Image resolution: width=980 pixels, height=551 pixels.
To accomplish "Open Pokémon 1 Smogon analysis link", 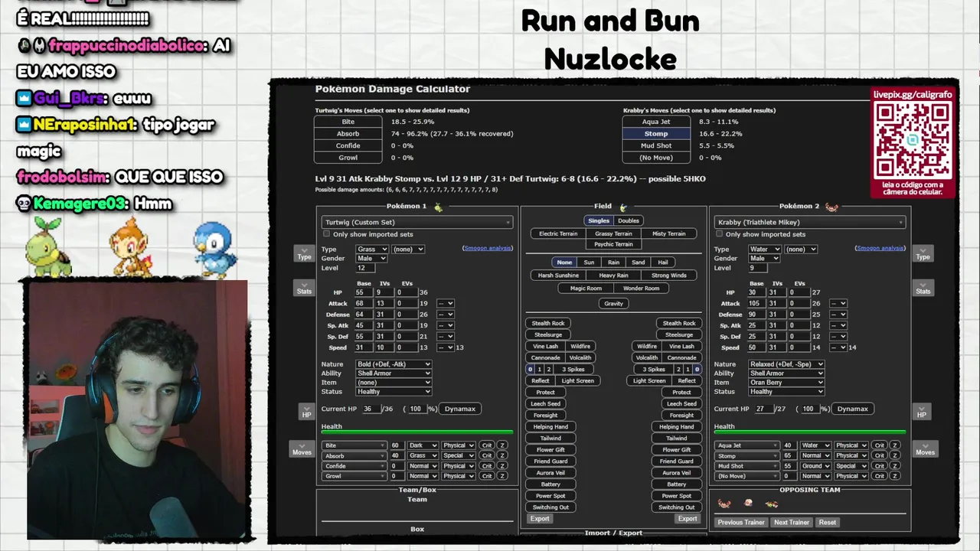I will pyautogui.click(x=488, y=248).
